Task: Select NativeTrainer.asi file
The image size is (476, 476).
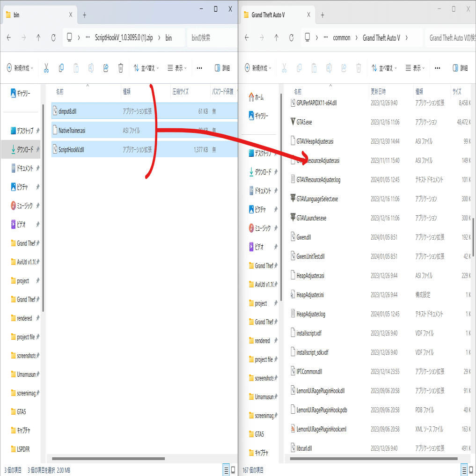Action: [145, 131]
